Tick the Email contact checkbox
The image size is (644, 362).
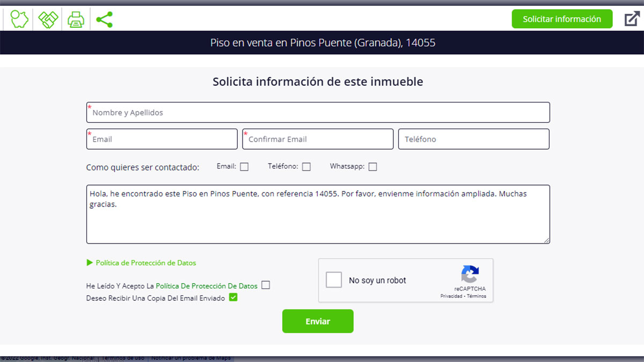point(244,167)
